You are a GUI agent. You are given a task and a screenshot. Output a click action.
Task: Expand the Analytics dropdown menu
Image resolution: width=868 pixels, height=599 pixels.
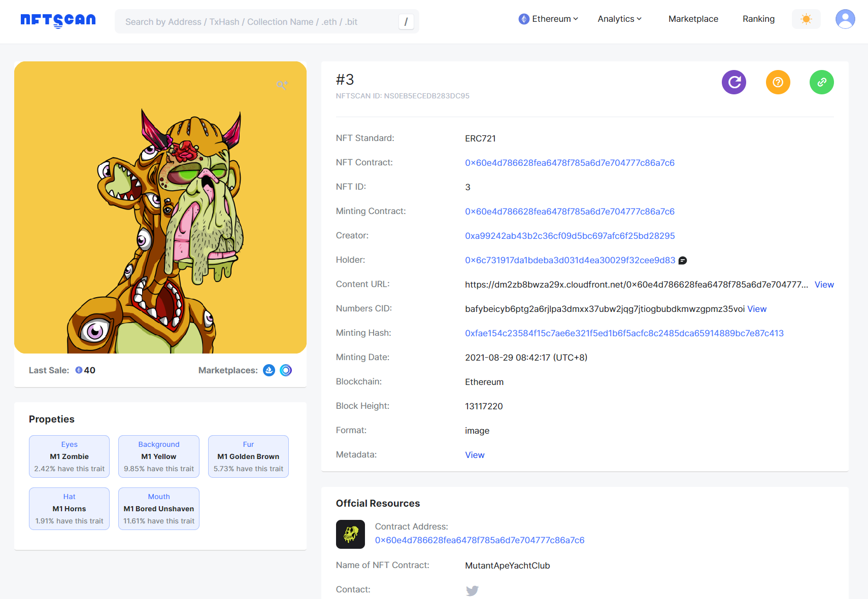(x=619, y=19)
